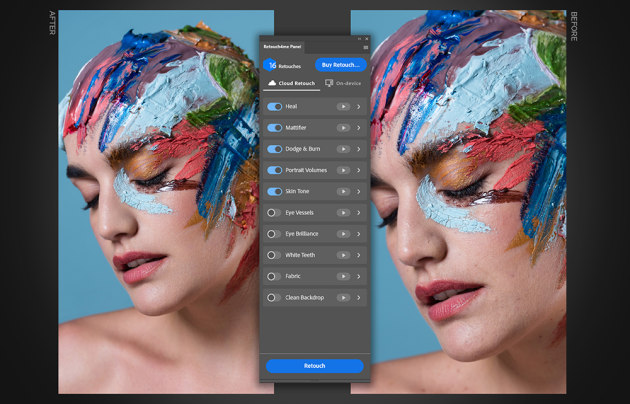Screen dimensions: 630x404
Task: Click the Mattifier play icon
Action: [x=343, y=128]
